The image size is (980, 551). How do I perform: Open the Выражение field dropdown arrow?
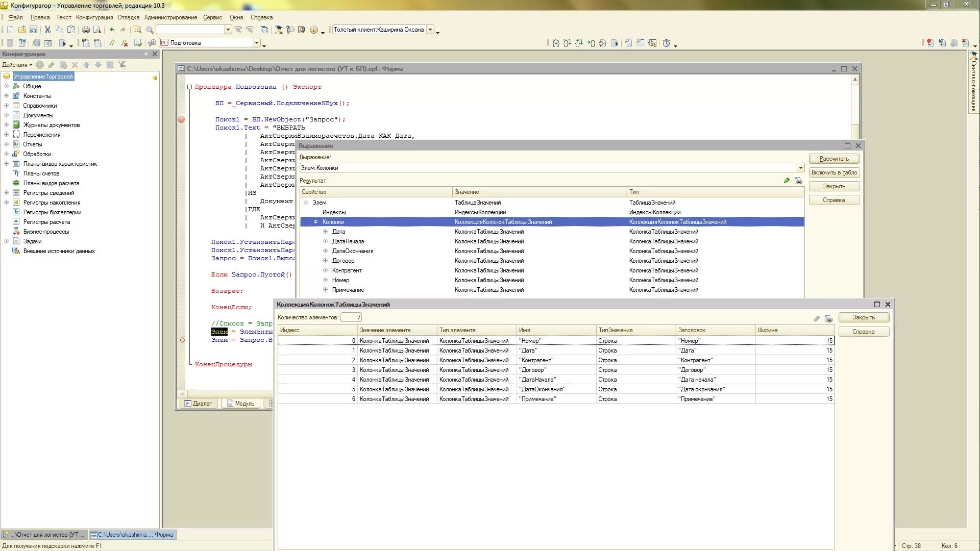click(x=800, y=168)
